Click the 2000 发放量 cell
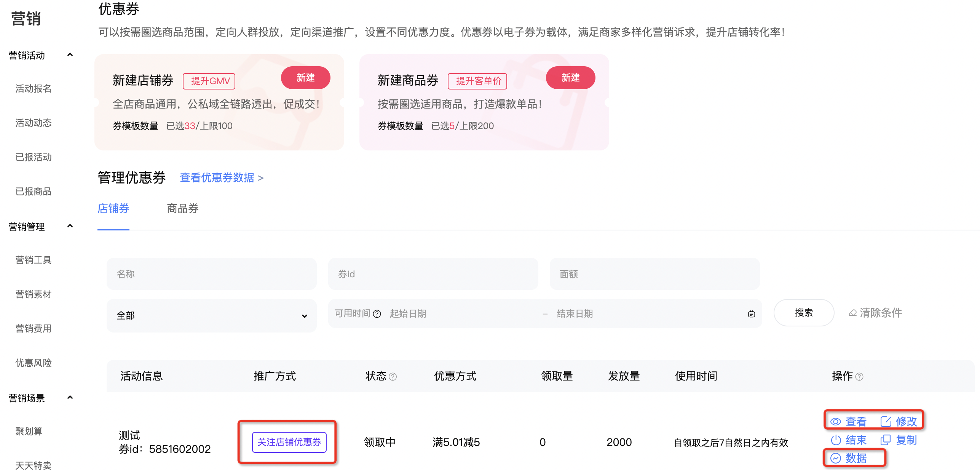The width and height of the screenshot is (980, 470). [619, 442]
